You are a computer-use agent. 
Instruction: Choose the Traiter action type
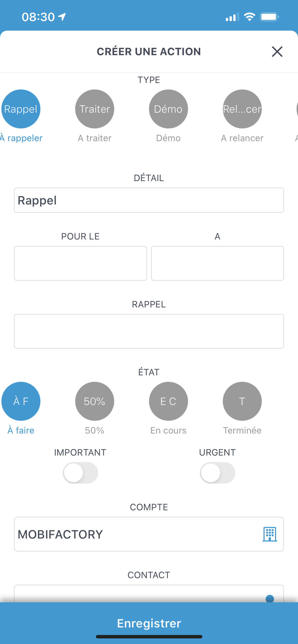(x=95, y=109)
